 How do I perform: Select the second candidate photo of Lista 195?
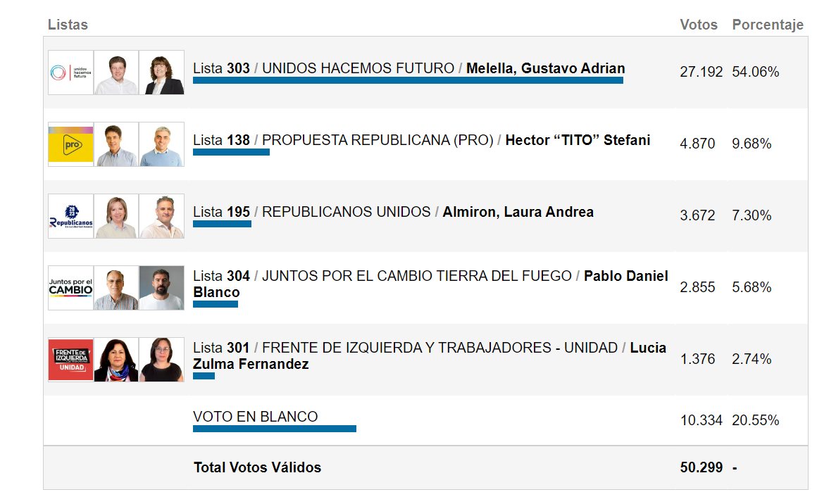pos(161,216)
